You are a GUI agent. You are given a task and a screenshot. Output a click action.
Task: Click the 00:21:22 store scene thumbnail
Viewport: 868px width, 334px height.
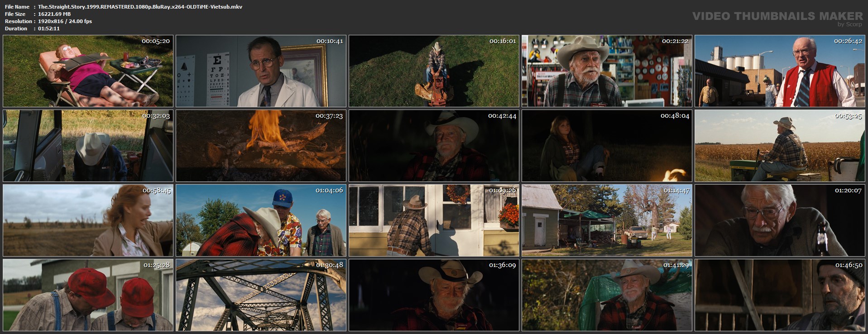[607, 71]
